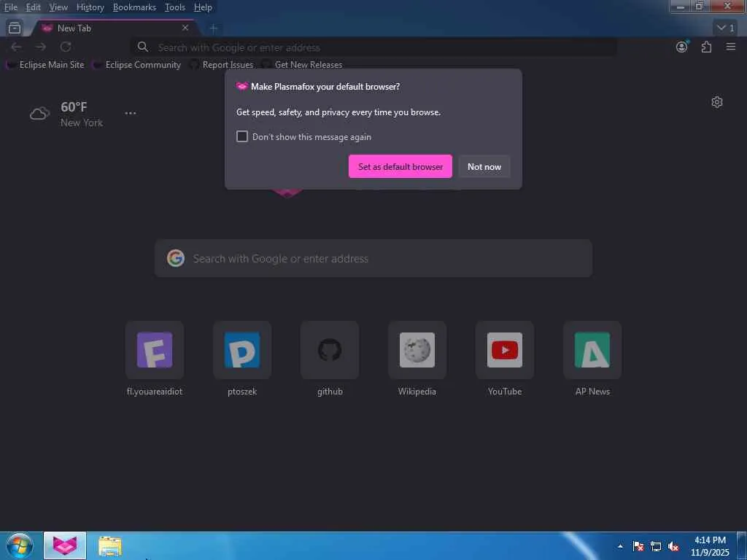Click the weather cloud icon
This screenshot has width=747, height=560.
[x=39, y=113]
